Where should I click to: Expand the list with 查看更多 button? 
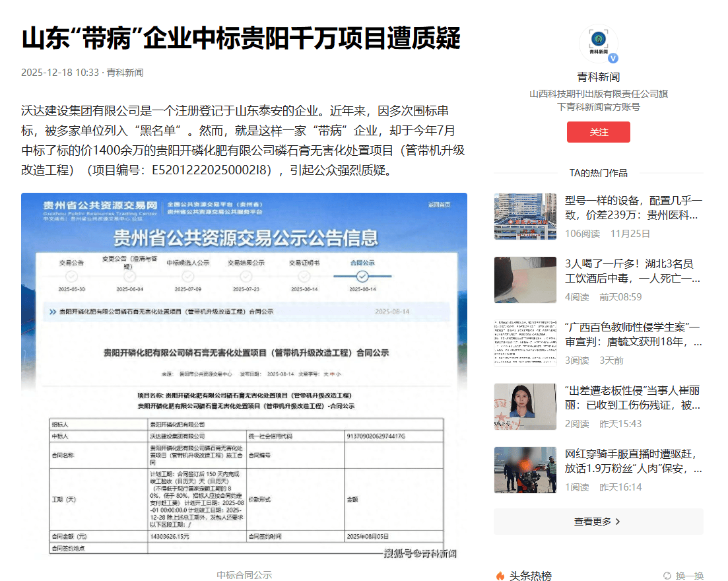click(598, 522)
